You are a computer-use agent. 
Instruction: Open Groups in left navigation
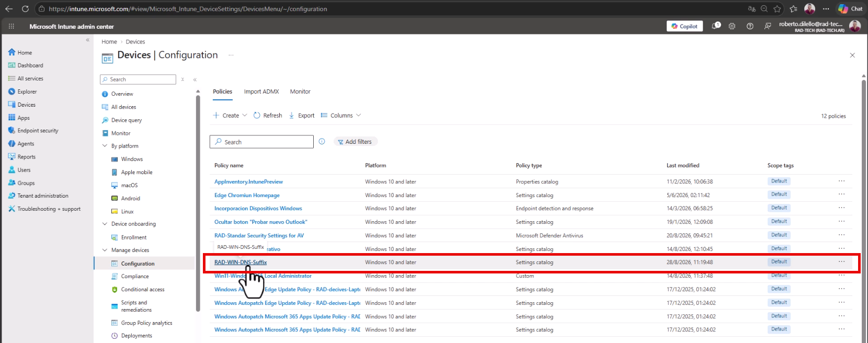(x=21, y=183)
